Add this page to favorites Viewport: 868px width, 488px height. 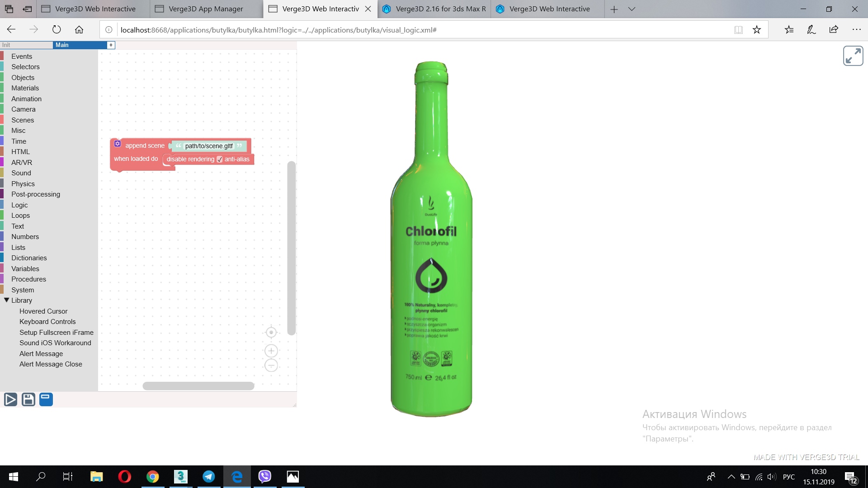pos(757,30)
